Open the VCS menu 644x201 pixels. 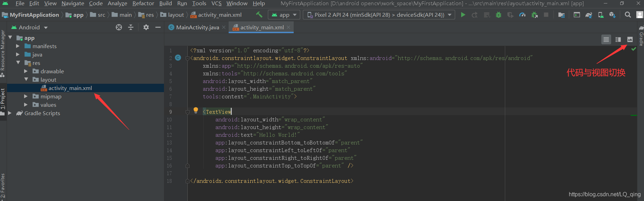click(216, 3)
